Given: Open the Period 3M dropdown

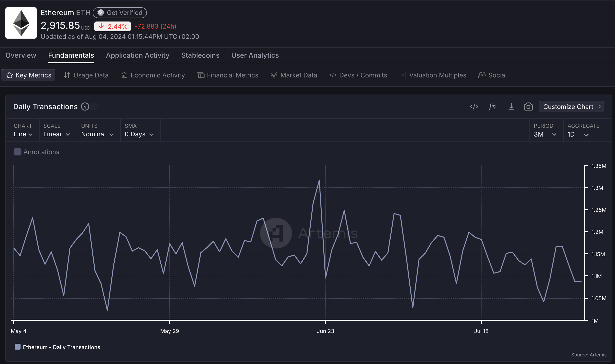Looking at the screenshot, I should tap(545, 134).
